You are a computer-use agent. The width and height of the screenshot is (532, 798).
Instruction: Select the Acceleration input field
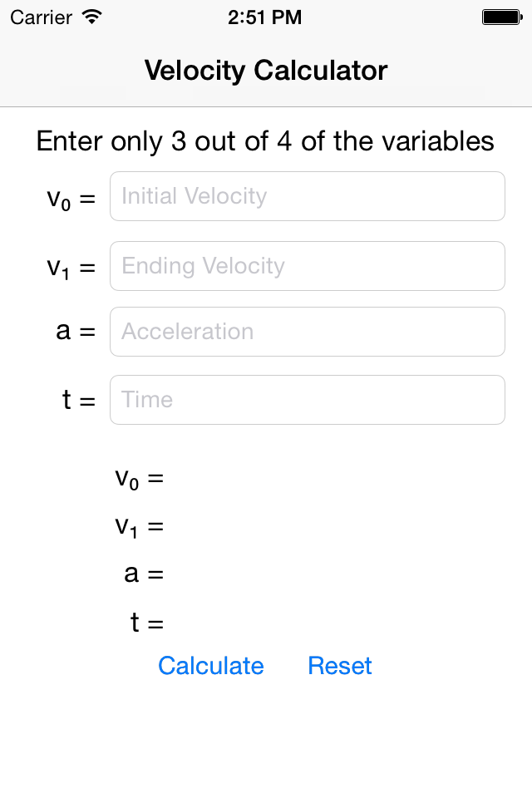pos(308,331)
